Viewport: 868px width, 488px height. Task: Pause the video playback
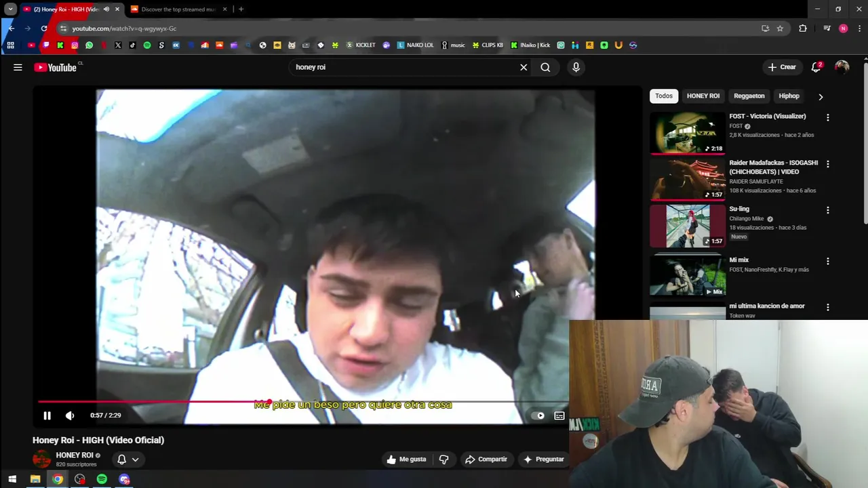point(47,415)
